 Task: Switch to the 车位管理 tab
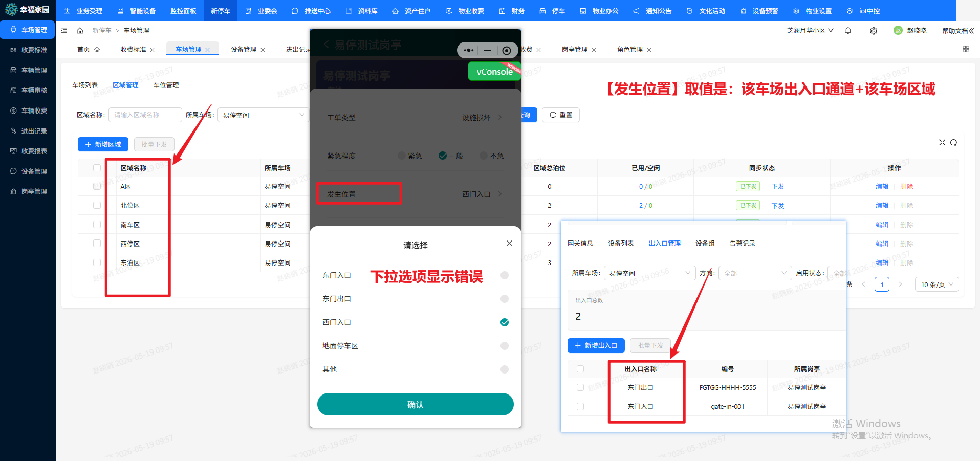pos(166,85)
